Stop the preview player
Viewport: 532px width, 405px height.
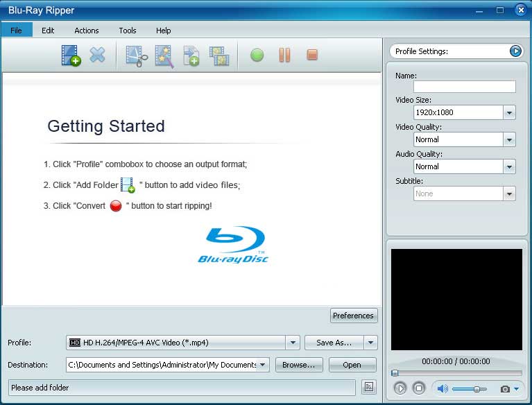coord(419,388)
